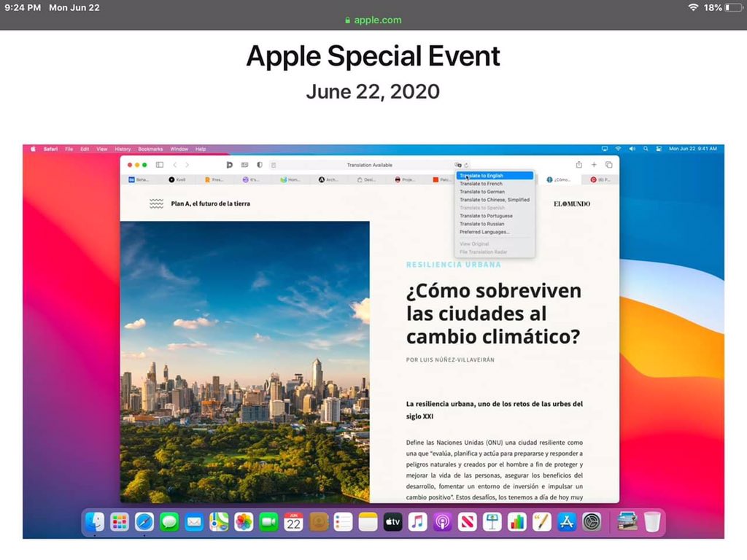Open Calendar showing 22 in Dock
Screen dimensions: 747x560
pos(293,522)
